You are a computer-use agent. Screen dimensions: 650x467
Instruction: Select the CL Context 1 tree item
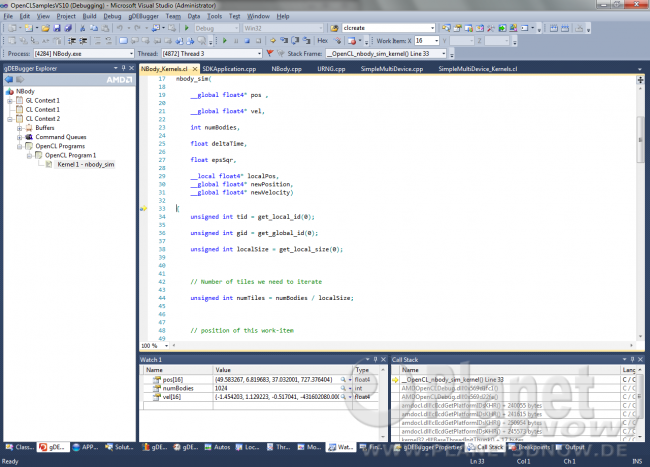point(42,110)
